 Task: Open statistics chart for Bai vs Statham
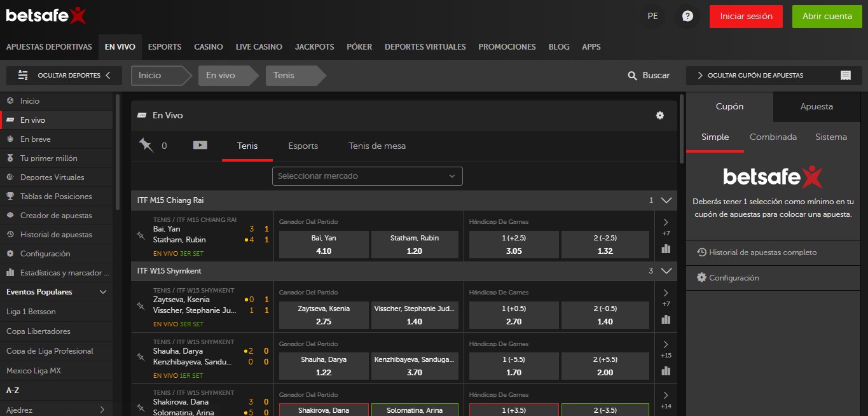pyautogui.click(x=666, y=249)
